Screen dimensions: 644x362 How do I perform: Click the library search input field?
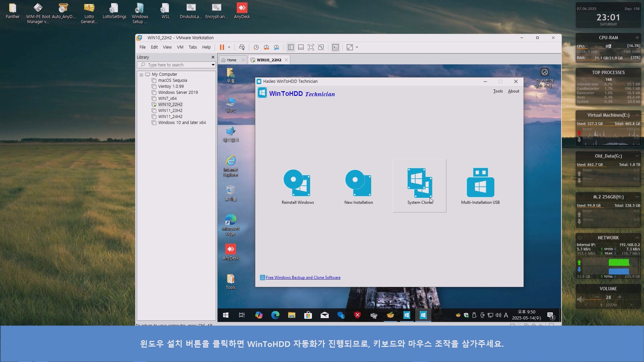point(176,65)
